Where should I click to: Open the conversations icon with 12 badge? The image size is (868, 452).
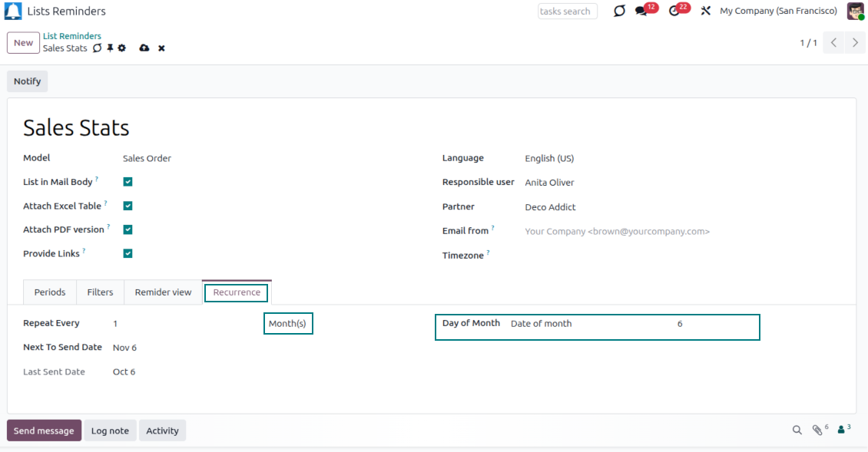pos(641,12)
